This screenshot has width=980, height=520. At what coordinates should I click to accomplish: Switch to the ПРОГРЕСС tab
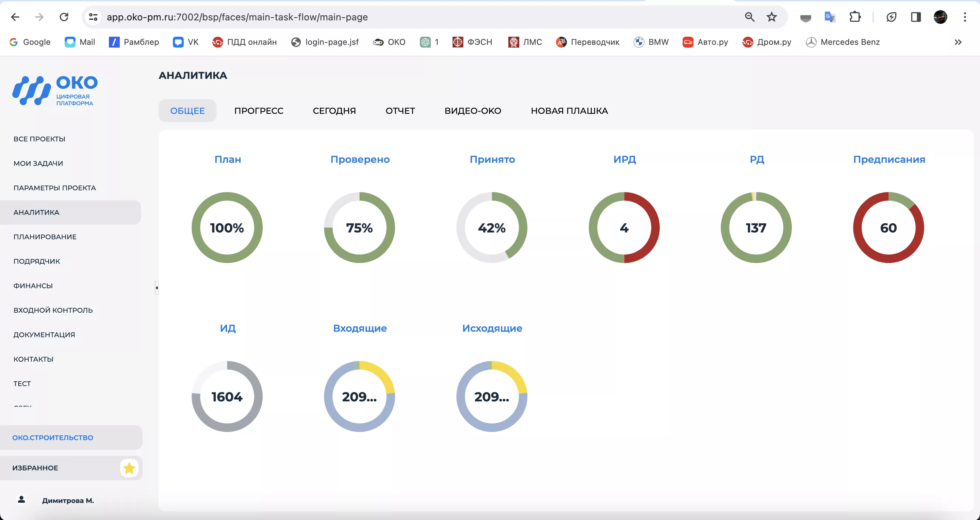(259, 110)
